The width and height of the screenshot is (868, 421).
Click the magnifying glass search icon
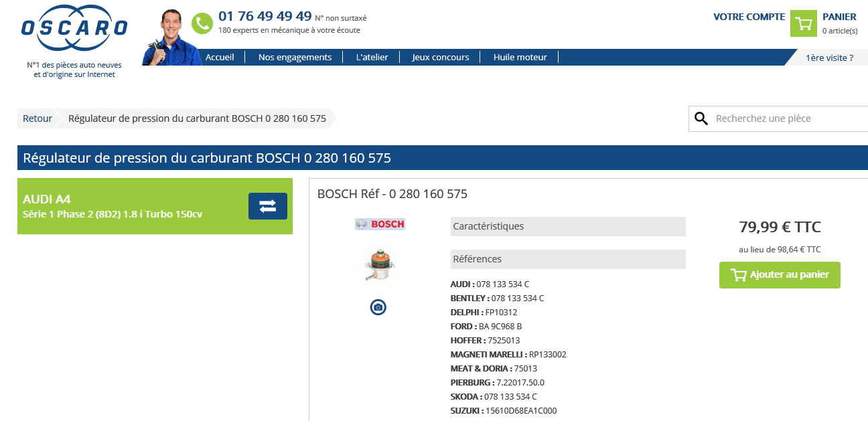pyautogui.click(x=701, y=118)
